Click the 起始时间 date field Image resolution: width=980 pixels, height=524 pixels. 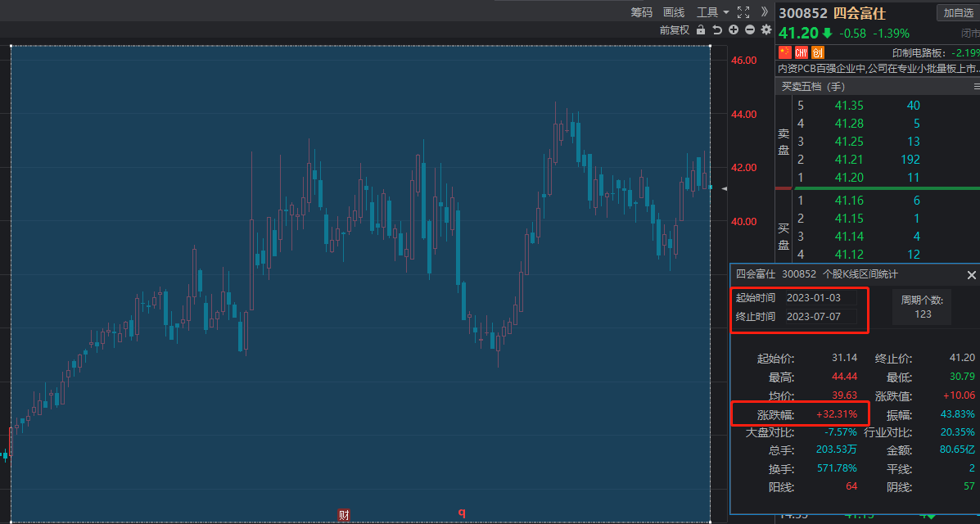[820, 298]
